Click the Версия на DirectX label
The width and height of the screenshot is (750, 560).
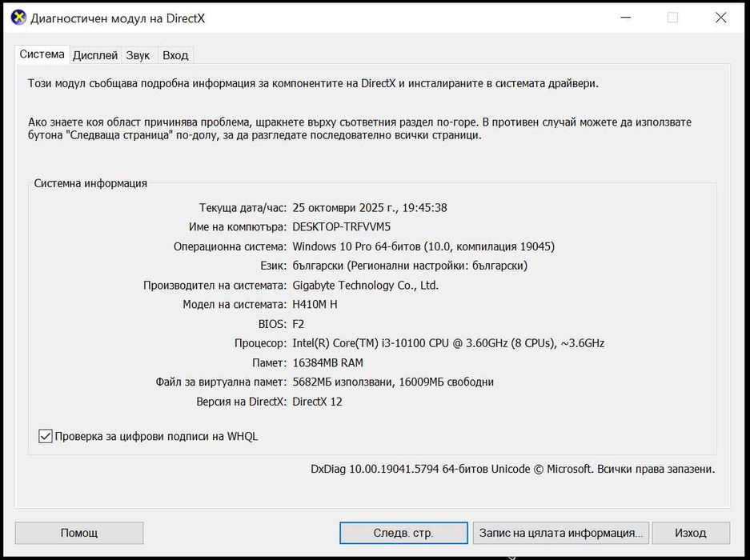(x=241, y=402)
